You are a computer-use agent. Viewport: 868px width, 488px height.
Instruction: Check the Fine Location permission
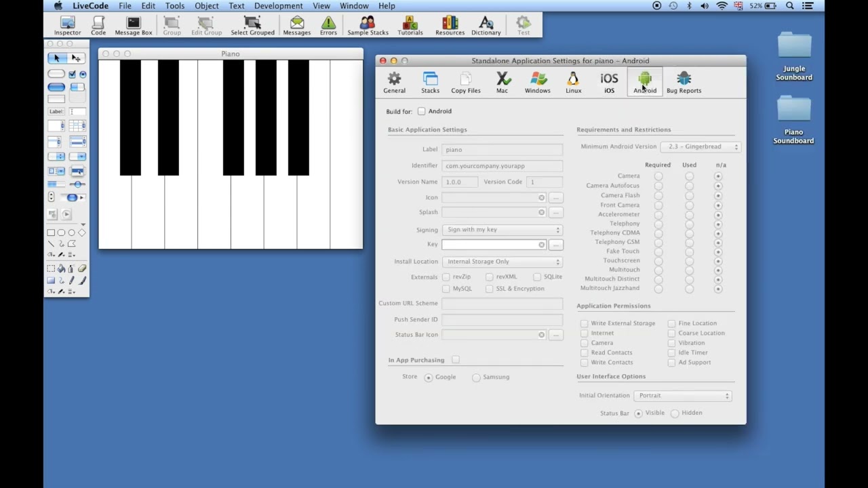click(x=671, y=324)
